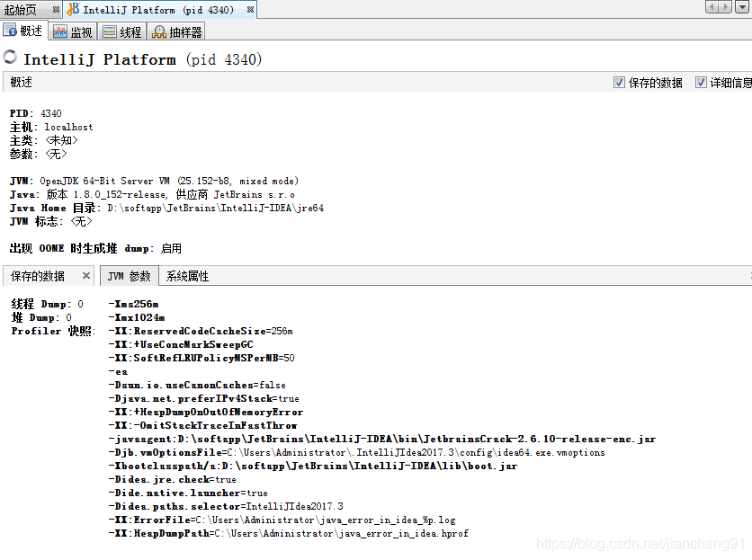
Task: Close the 保存的数据 panel
Action: pos(85,276)
